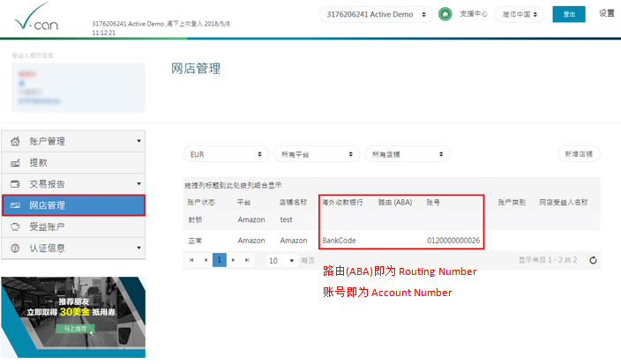
Task: Open the 认证信息 sidebar item
Action: pyautogui.click(x=73, y=248)
